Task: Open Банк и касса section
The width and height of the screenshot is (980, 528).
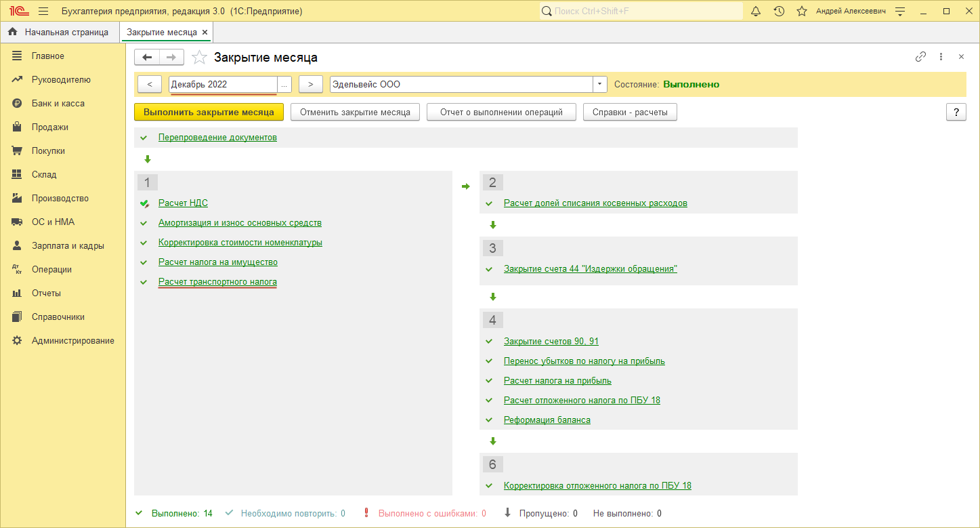Action: coord(58,103)
